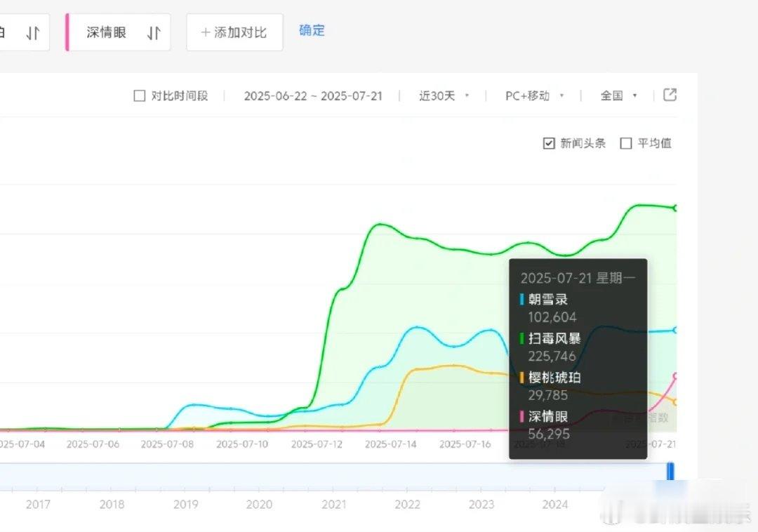The height and width of the screenshot is (532, 758).
Task: Click 2025-07-10 x-axis date label
Action: (x=241, y=444)
